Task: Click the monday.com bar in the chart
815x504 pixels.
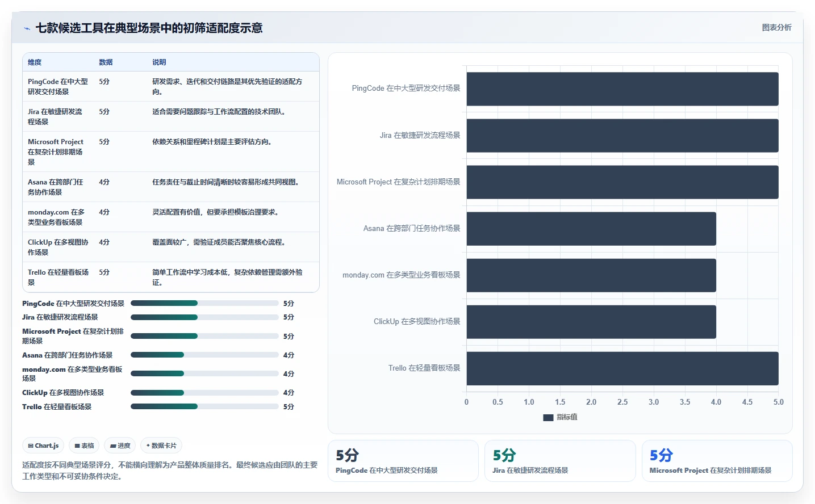Action: (591, 275)
